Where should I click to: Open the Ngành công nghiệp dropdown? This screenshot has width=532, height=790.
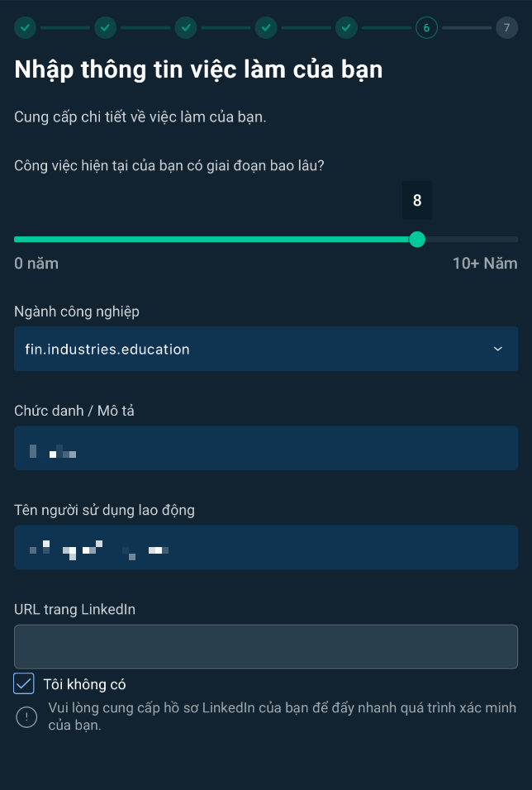[266, 349]
